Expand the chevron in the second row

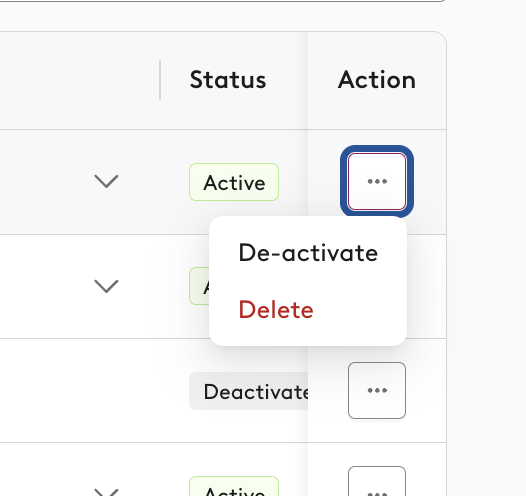(x=106, y=286)
